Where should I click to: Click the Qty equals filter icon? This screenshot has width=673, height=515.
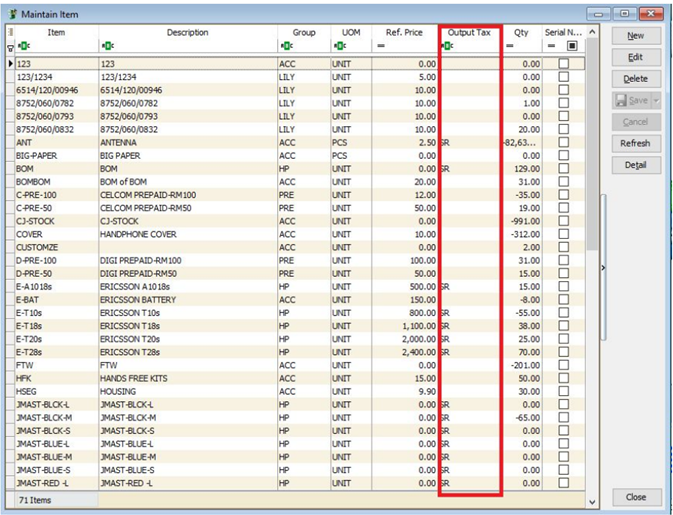point(510,46)
